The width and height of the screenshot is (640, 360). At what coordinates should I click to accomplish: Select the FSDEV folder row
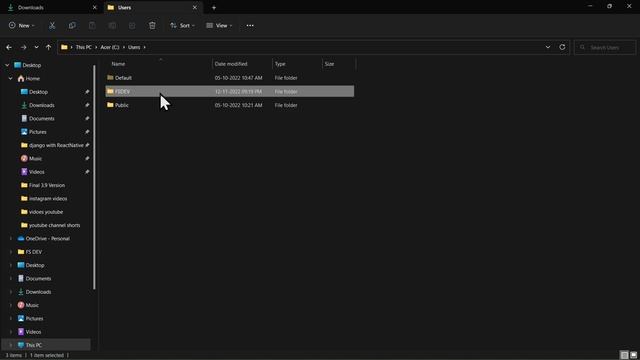pyautogui.click(x=230, y=91)
